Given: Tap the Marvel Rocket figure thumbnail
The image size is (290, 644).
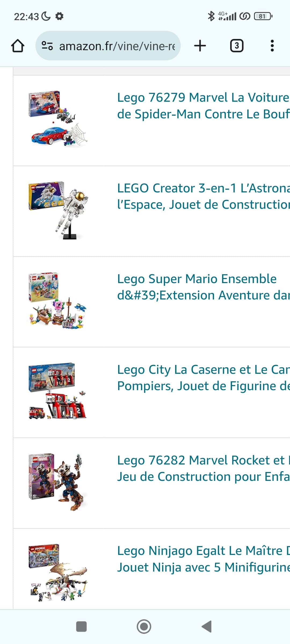Looking at the screenshot, I should click(x=58, y=482).
